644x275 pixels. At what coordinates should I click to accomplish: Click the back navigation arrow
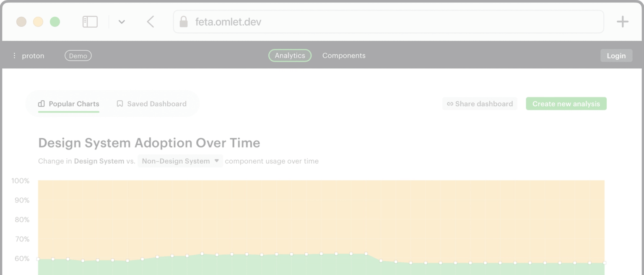tap(151, 21)
